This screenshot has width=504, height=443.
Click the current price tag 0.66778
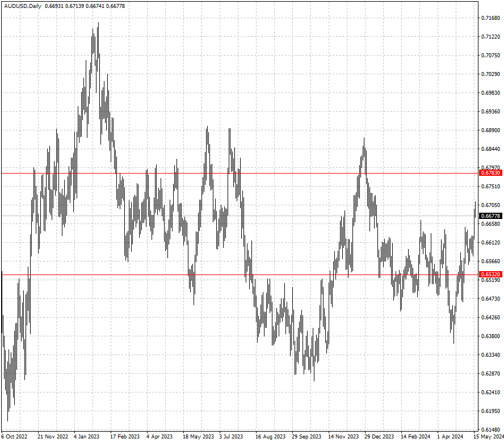pos(490,216)
